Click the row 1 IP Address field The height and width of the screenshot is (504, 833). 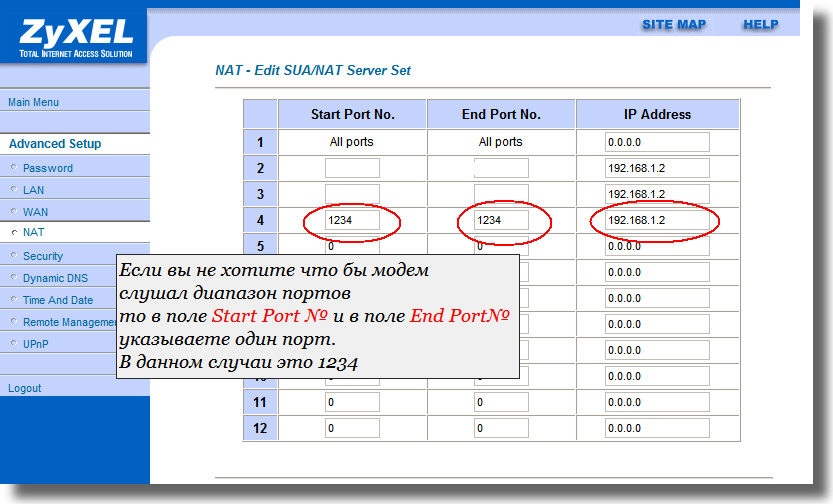click(656, 142)
